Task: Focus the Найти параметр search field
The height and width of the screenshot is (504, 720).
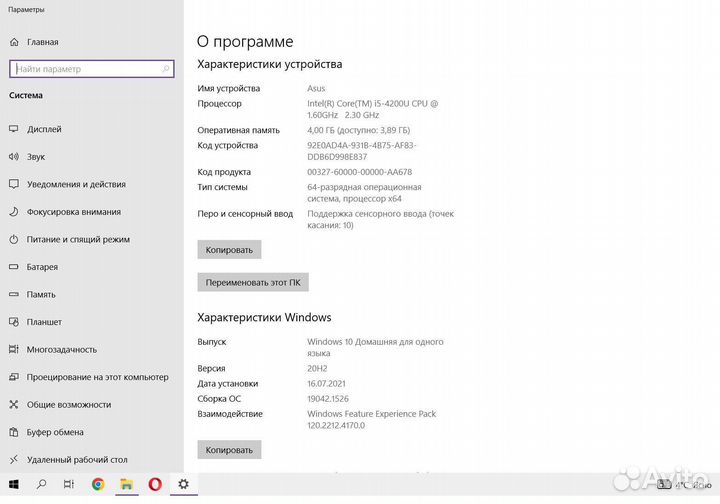Action: (x=92, y=69)
